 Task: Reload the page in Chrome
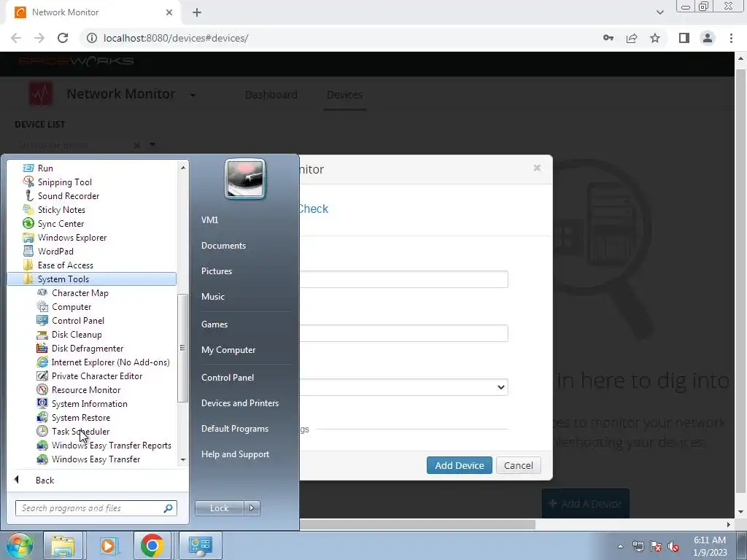pyautogui.click(x=63, y=38)
